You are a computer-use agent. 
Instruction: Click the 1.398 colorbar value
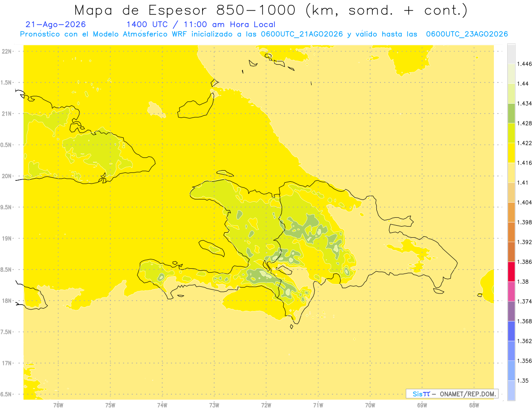pyautogui.click(x=524, y=222)
